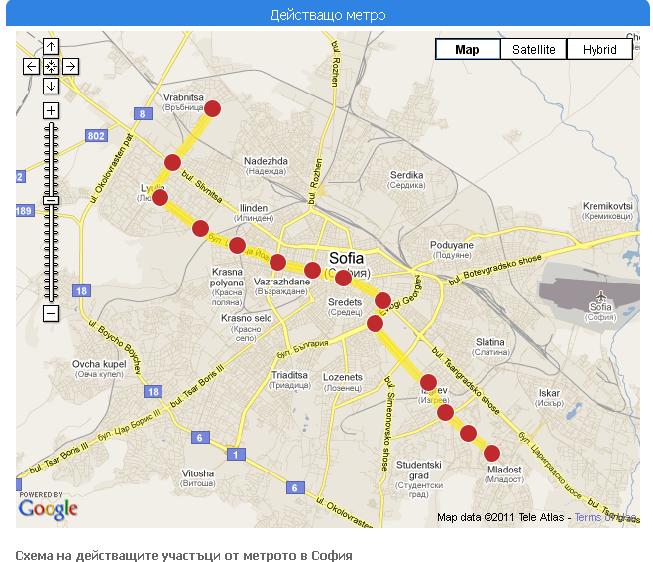
Task: Click the Triaditsa district label
Action: (x=290, y=380)
